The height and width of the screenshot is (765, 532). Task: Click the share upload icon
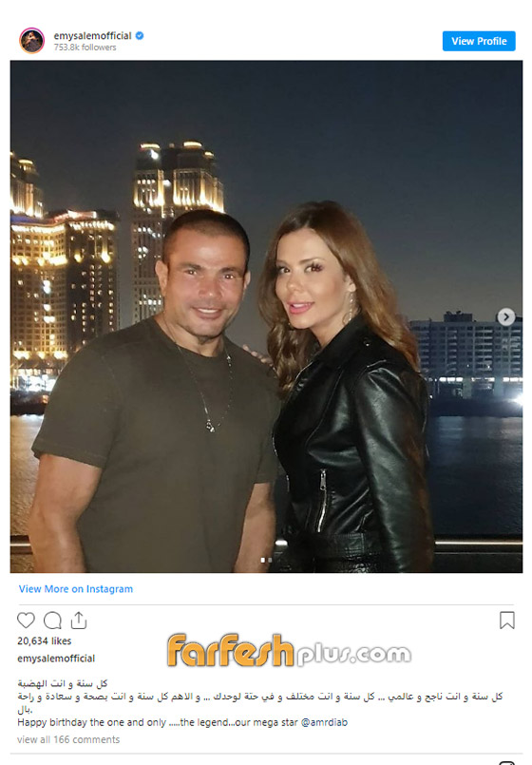pyautogui.click(x=79, y=621)
